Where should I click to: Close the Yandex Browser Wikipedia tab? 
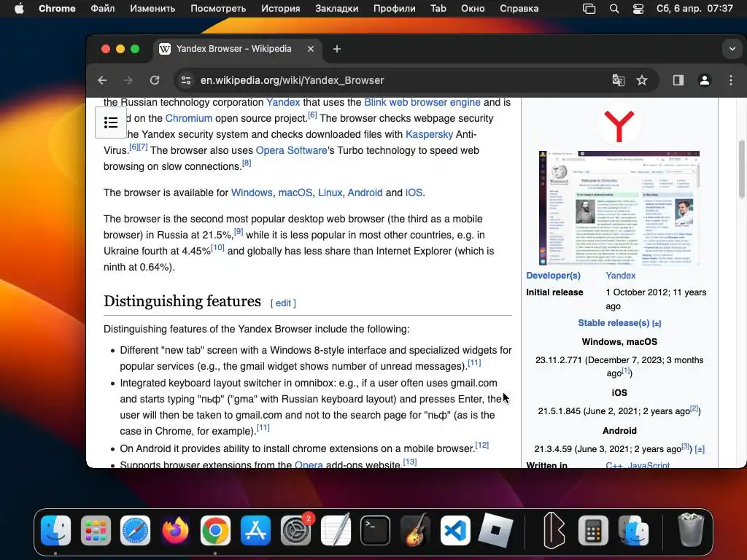(x=311, y=49)
